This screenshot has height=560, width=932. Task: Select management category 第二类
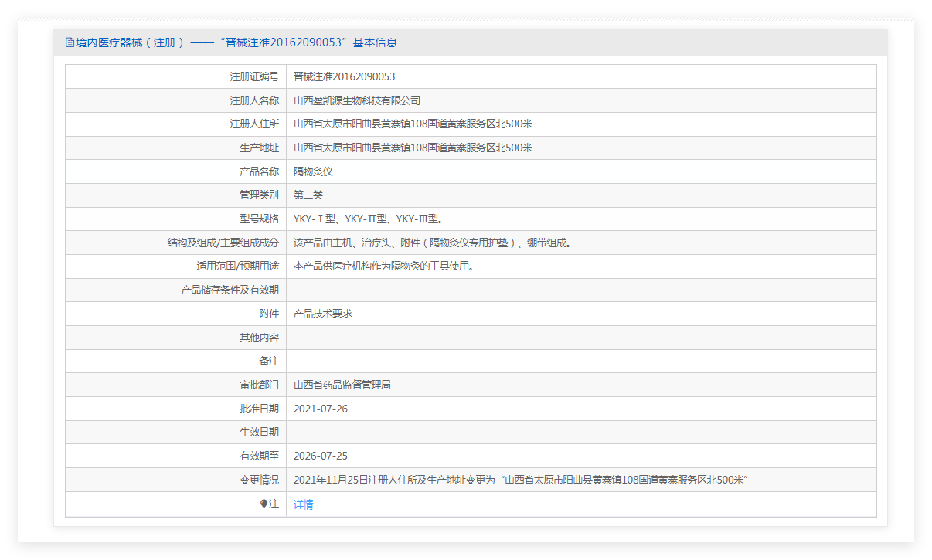(308, 195)
